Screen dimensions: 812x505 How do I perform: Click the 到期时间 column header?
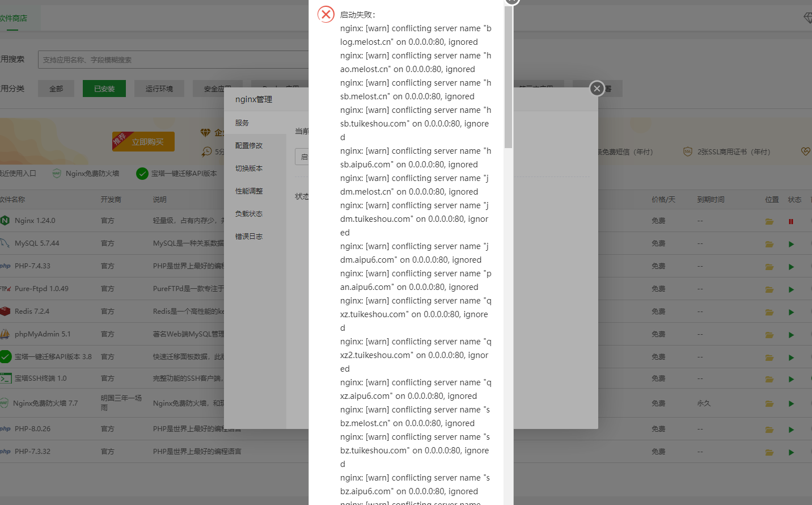pos(710,200)
